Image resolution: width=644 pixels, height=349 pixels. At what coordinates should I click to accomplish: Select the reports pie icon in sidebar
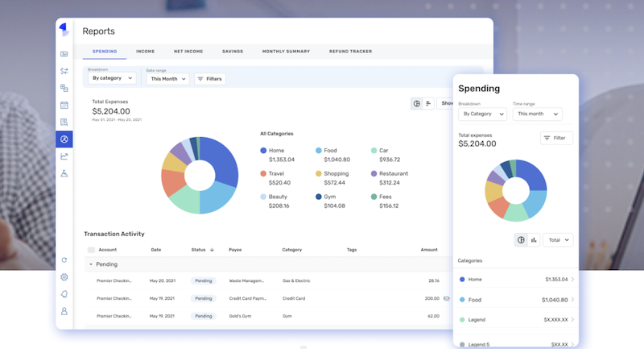pyautogui.click(x=64, y=139)
